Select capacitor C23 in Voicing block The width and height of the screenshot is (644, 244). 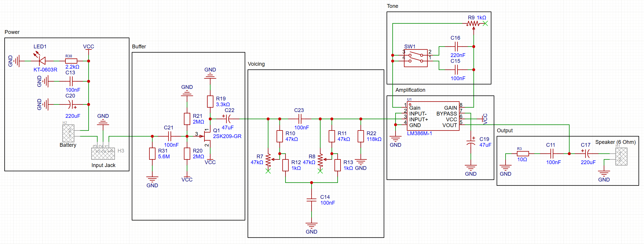[300, 119]
